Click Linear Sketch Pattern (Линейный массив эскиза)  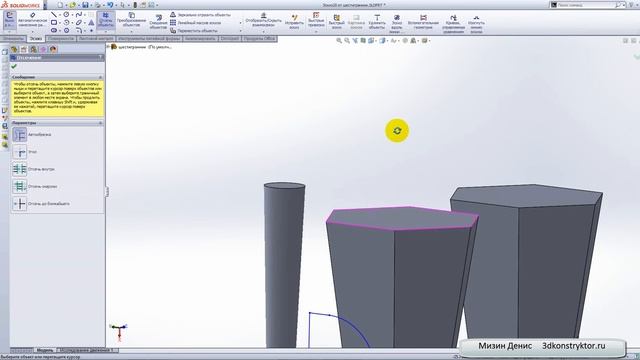[196, 23]
